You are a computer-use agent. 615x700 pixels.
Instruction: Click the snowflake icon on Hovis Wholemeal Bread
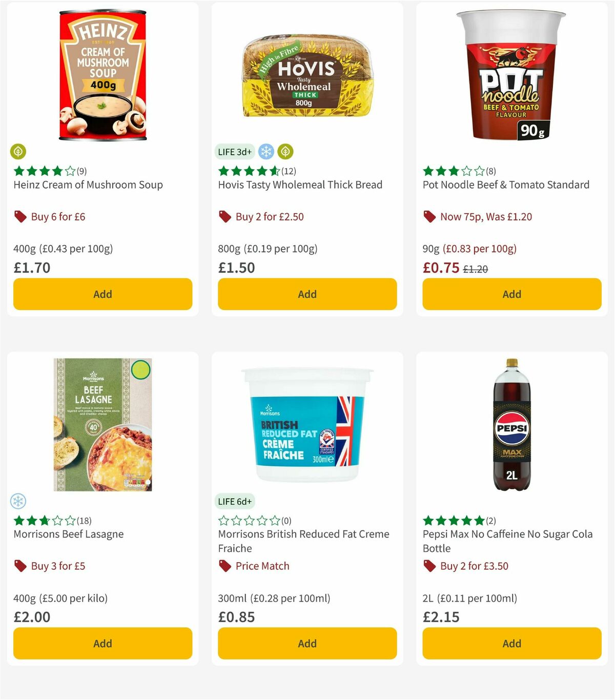click(x=265, y=152)
